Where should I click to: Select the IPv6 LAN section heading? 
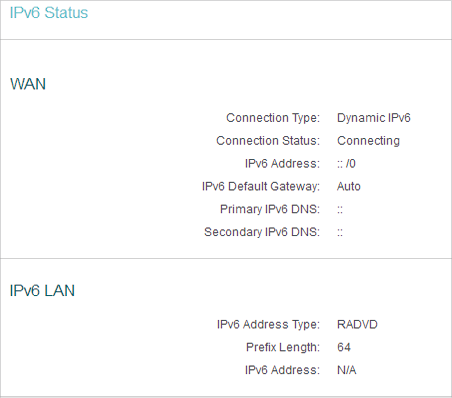[42, 291]
